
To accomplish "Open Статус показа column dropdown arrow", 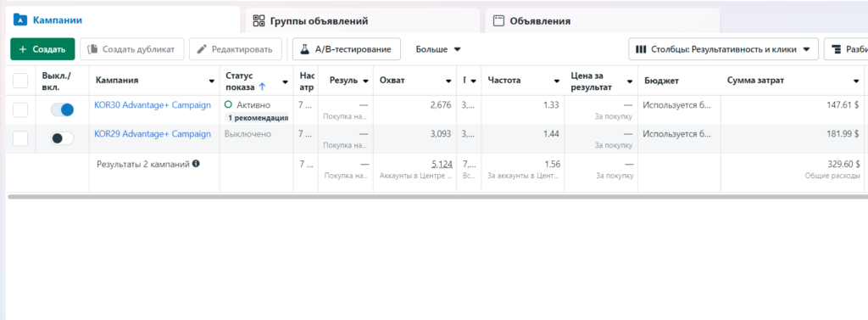I will [285, 81].
